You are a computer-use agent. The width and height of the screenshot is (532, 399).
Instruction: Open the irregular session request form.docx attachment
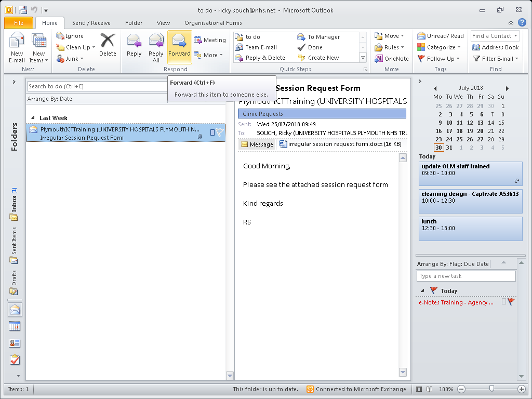click(x=340, y=144)
